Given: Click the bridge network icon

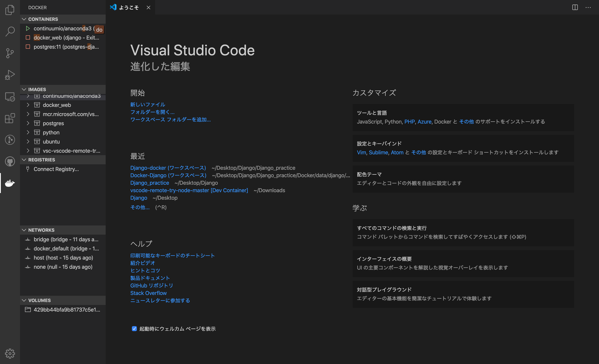Looking at the screenshot, I should point(28,239).
